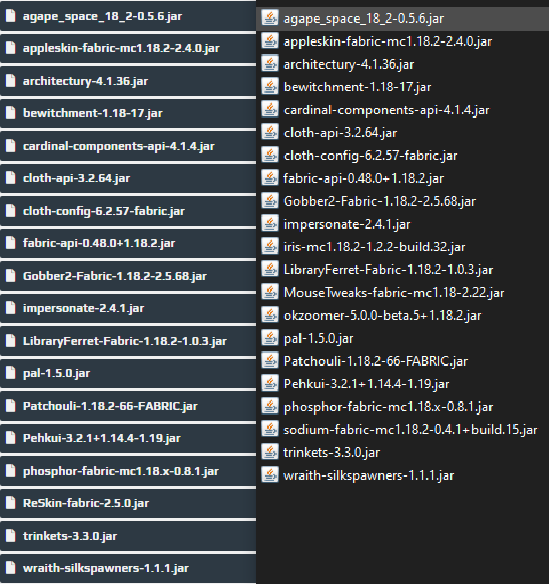Select Patchouli-1.18.2-66-FABRIC.jar name in right list
Image resolution: width=549 pixels, height=584 pixels.
pos(375,362)
